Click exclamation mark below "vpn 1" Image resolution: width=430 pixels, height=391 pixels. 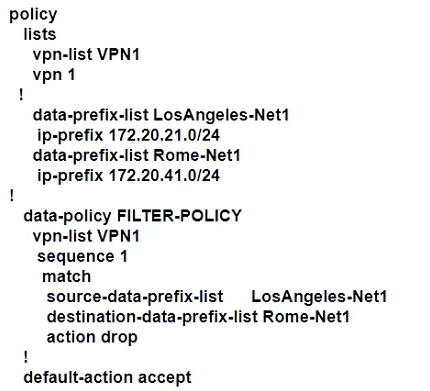tap(21, 95)
